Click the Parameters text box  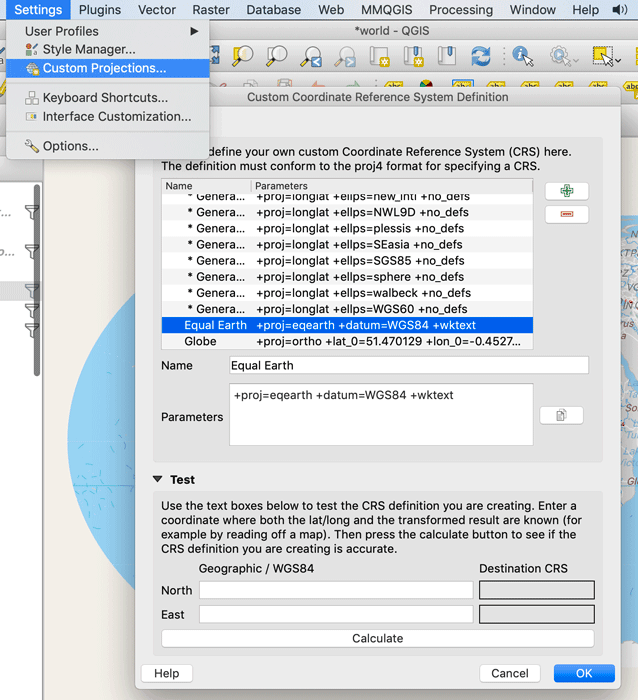click(x=381, y=414)
